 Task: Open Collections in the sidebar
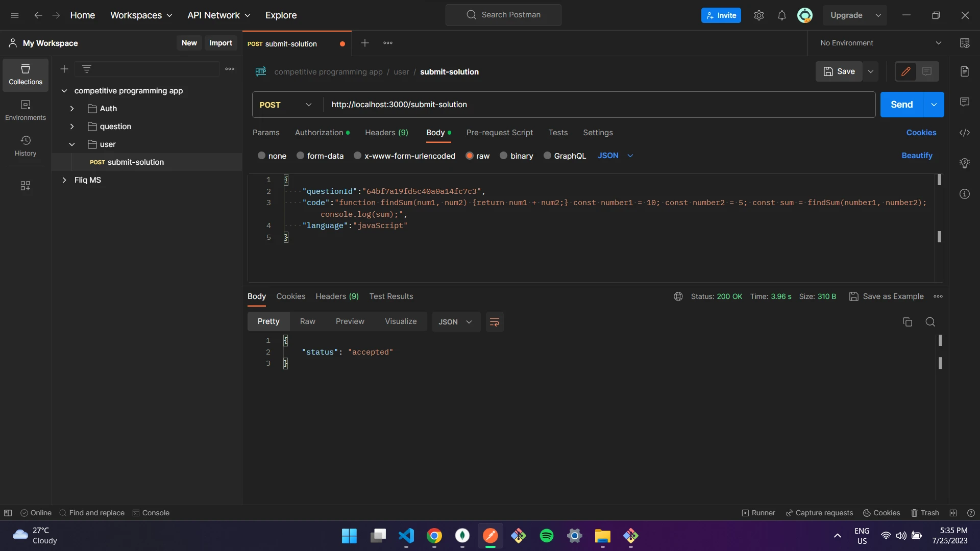click(x=26, y=75)
